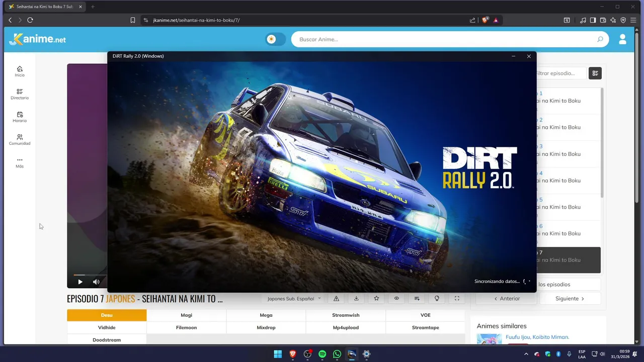Select the VOE server tab
Image resolution: width=644 pixels, height=362 pixels.
click(426, 315)
